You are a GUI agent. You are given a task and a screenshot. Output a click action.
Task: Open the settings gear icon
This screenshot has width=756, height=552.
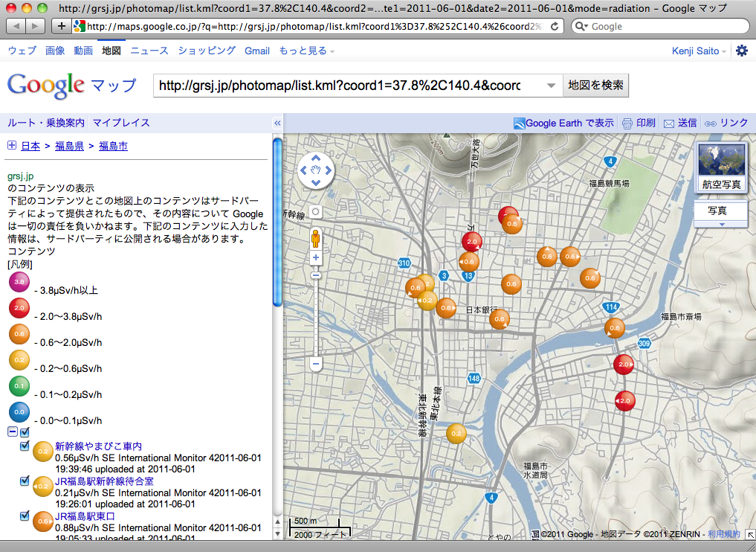[x=741, y=51]
